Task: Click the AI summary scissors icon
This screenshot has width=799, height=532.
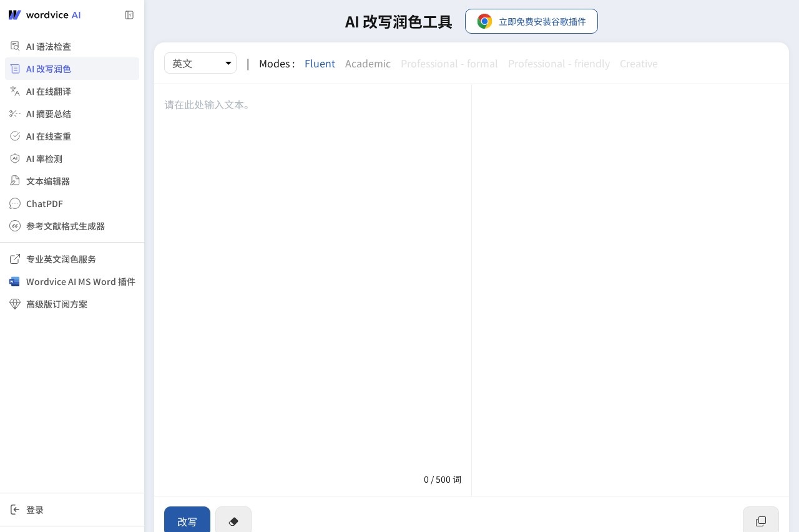Action: pos(15,114)
